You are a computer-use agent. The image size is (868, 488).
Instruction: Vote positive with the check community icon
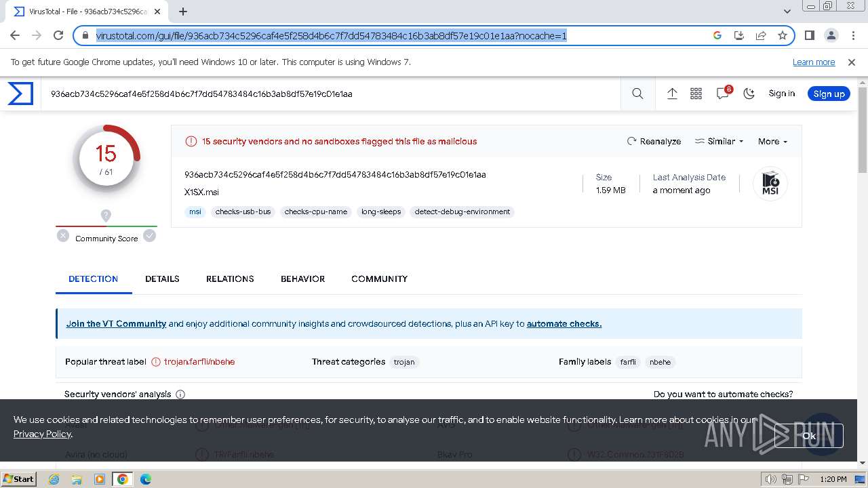point(149,236)
